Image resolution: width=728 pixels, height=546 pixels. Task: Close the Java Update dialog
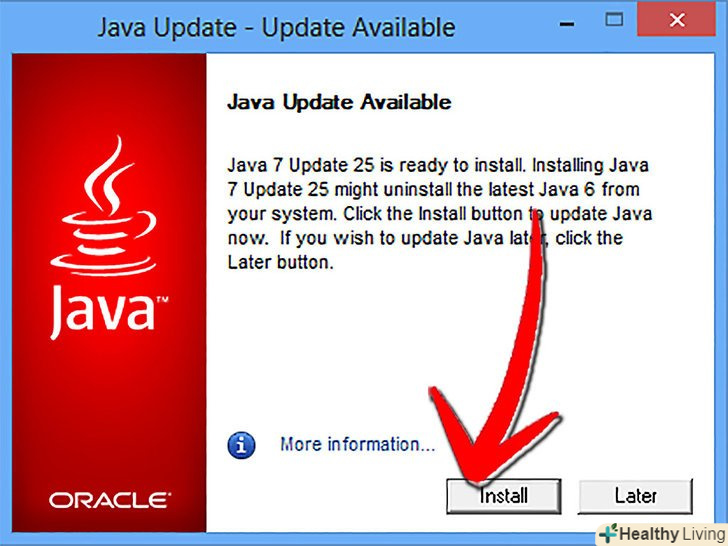click(676, 19)
